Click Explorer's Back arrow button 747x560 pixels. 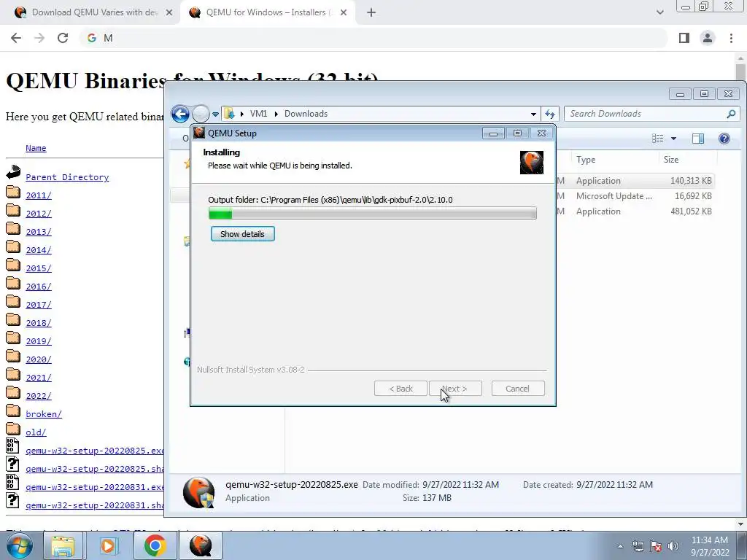(181, 114)
